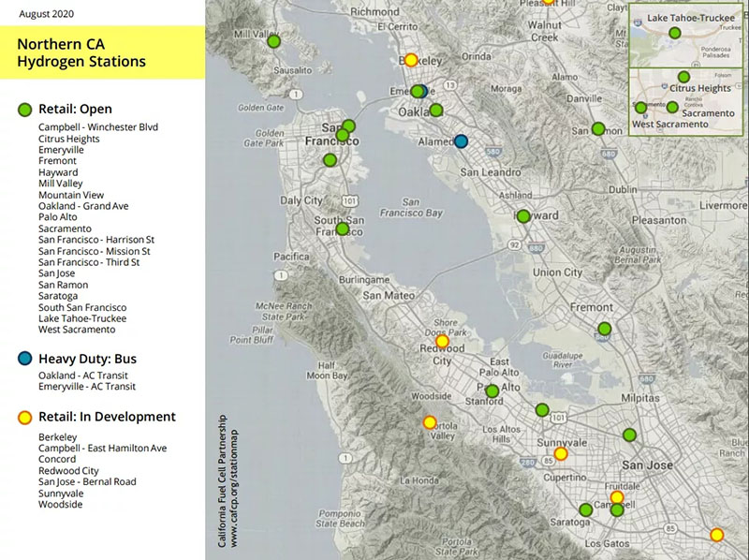
Task: Select the Citrus Heights marker in inset map
Action: (684, 77)
